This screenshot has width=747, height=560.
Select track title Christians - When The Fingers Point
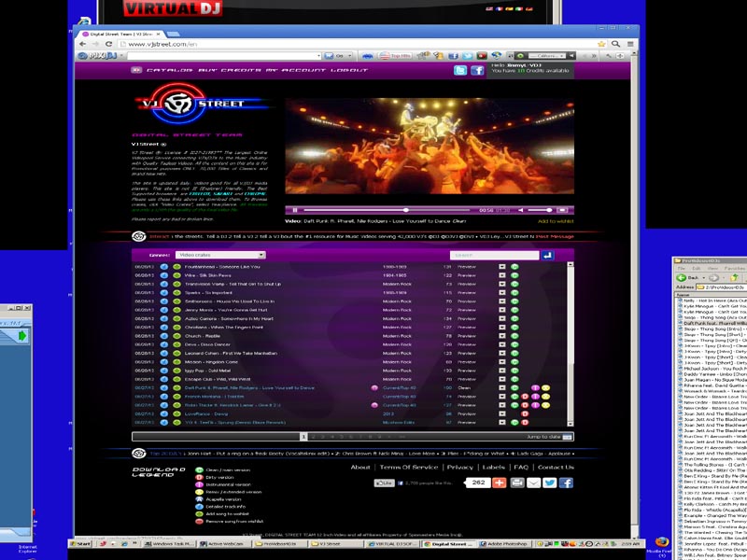(224, 328)
